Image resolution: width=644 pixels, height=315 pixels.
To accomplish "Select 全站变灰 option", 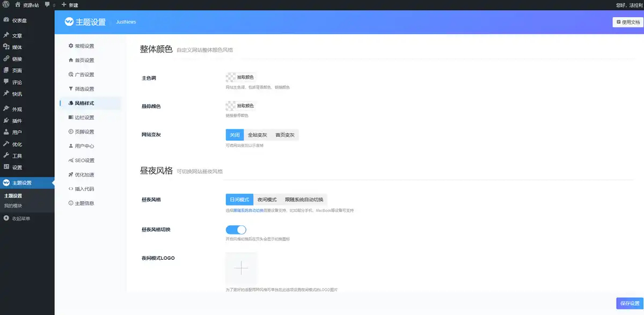I will (257, 135).
